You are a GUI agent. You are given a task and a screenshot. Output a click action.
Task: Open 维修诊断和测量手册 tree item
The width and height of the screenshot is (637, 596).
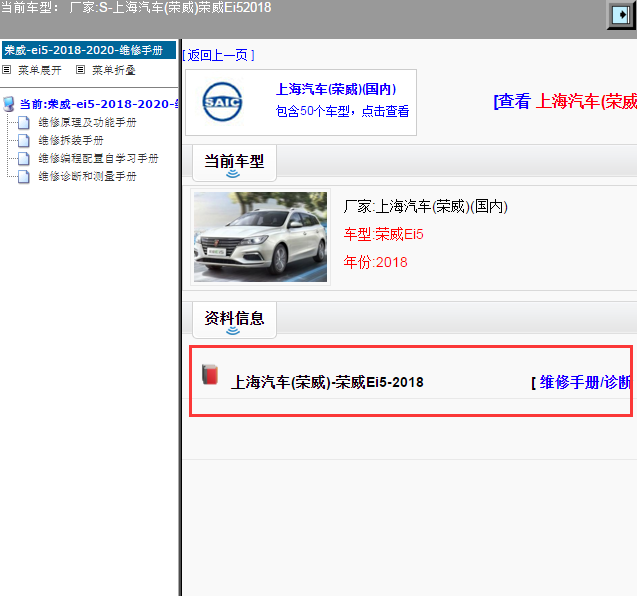coord(87,176)
